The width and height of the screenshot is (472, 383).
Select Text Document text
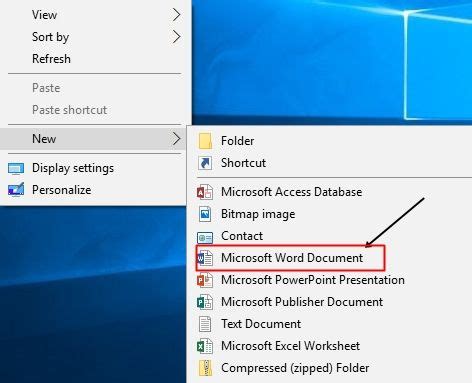click(261, 324)
